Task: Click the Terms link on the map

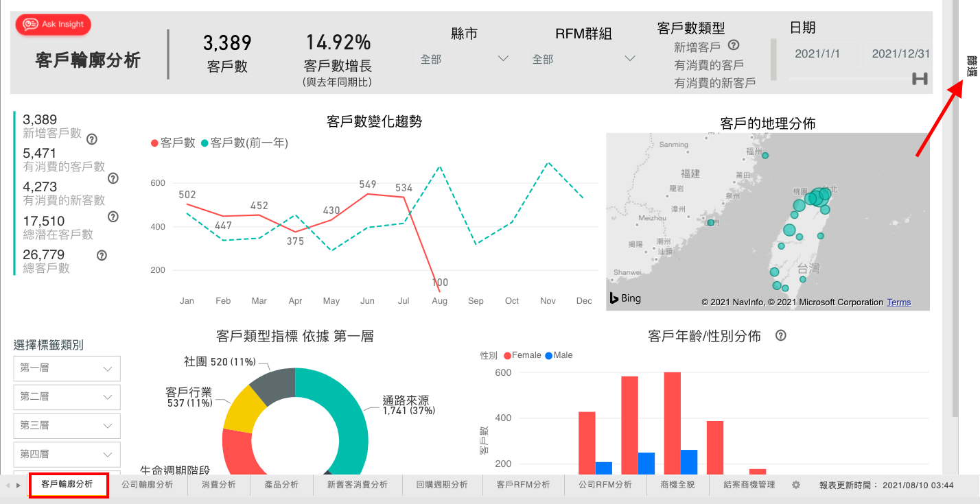Action: click(898, 302)
